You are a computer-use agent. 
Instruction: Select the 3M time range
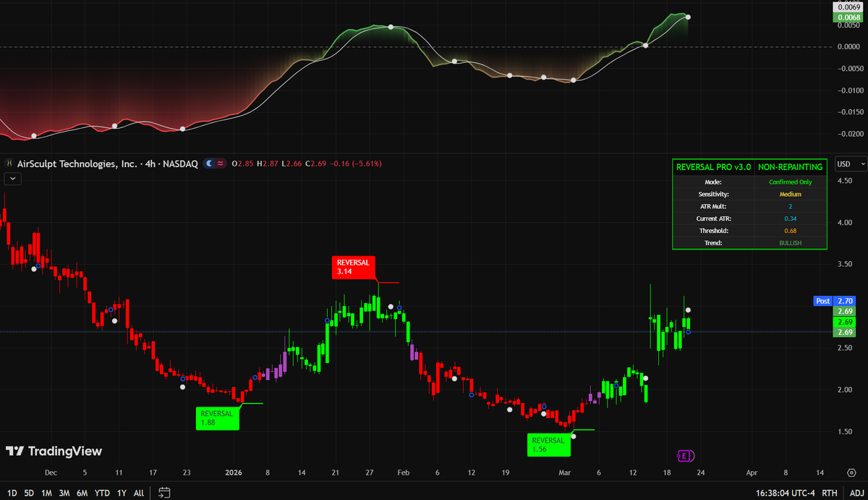click(x=65, y=493)
